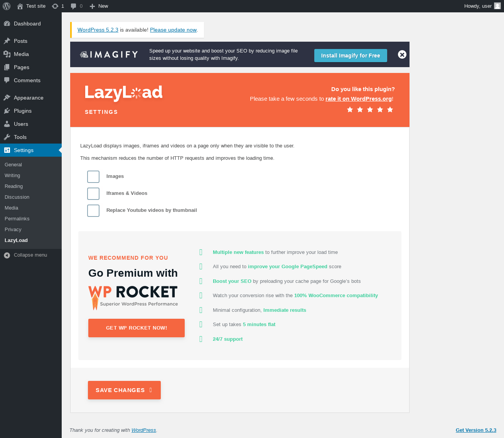504x438 pixels.
Task: Click the Multiple new features link
Action: tap(238, 252)
